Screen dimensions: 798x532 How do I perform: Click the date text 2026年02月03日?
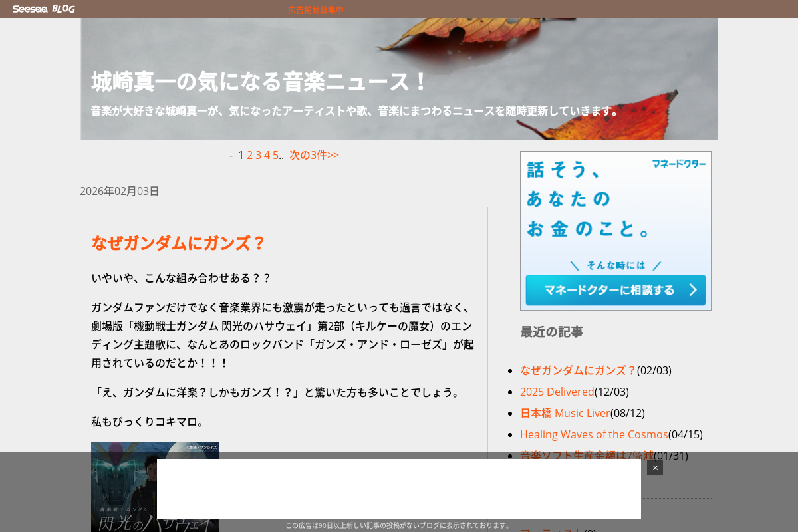120,191
